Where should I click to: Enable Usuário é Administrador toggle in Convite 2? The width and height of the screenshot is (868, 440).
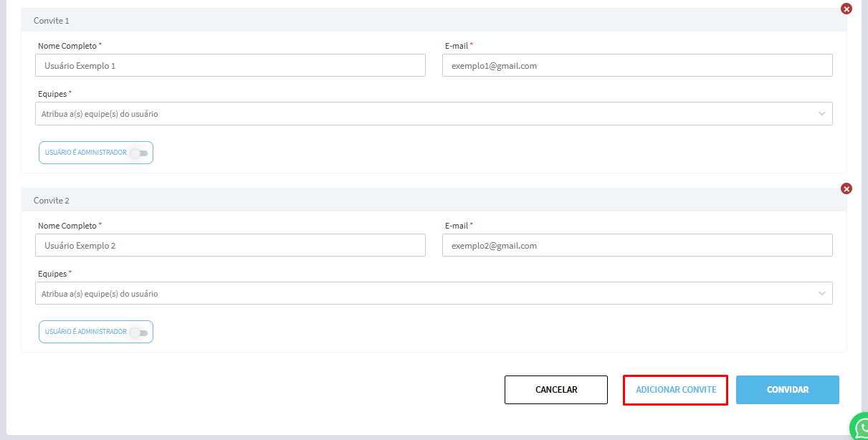[139, 333]
